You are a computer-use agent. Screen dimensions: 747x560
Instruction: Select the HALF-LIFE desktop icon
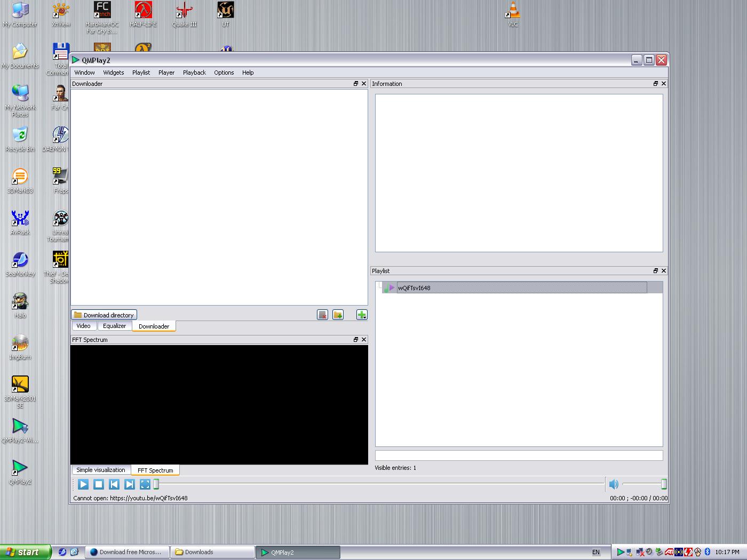[x=143, y=14]
